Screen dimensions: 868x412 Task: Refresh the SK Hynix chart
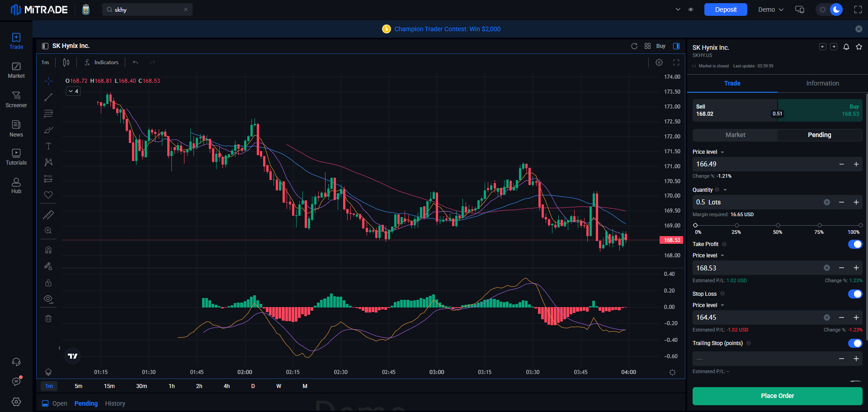634,46
